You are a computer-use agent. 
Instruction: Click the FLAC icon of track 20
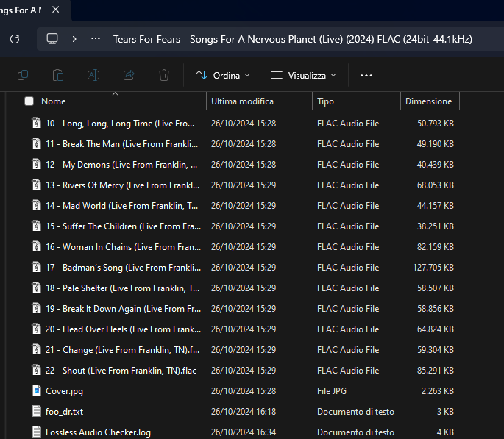tap(37, 329)
